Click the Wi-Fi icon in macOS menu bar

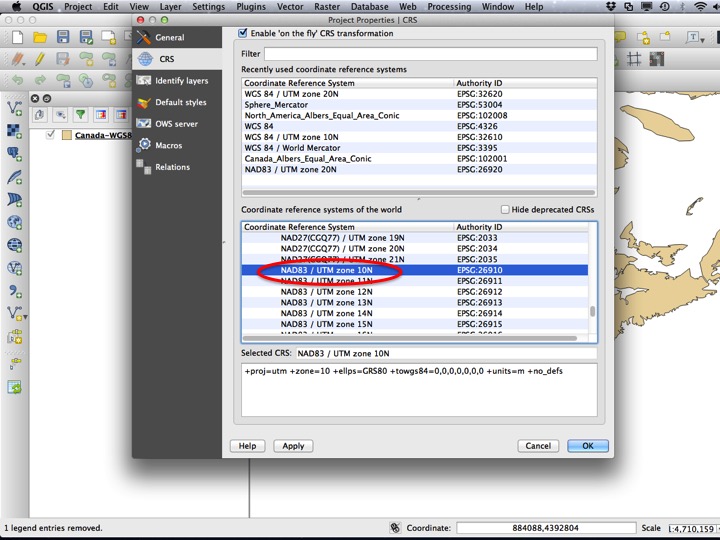[x=700, y=6]
